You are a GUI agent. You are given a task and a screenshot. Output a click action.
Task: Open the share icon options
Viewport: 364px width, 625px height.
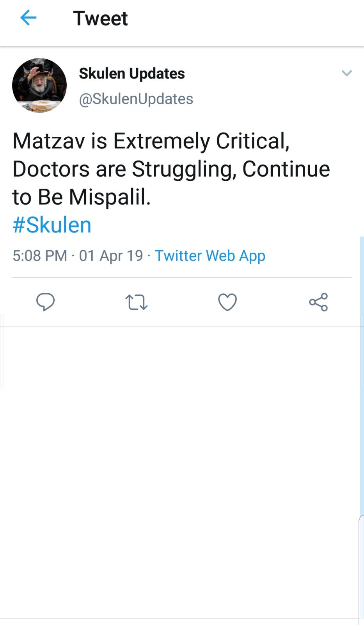click(x=318, y=302)
